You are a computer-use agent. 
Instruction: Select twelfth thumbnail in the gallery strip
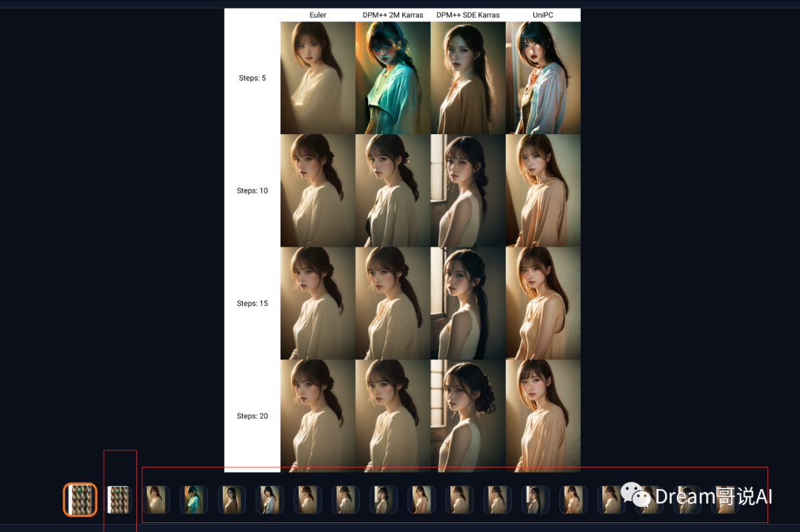tap(498, 499)
